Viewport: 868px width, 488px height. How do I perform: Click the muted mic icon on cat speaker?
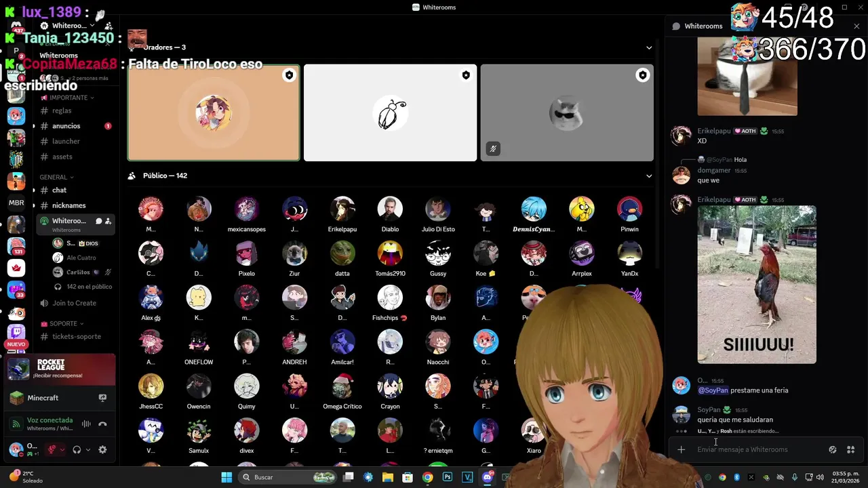(493, 149)
